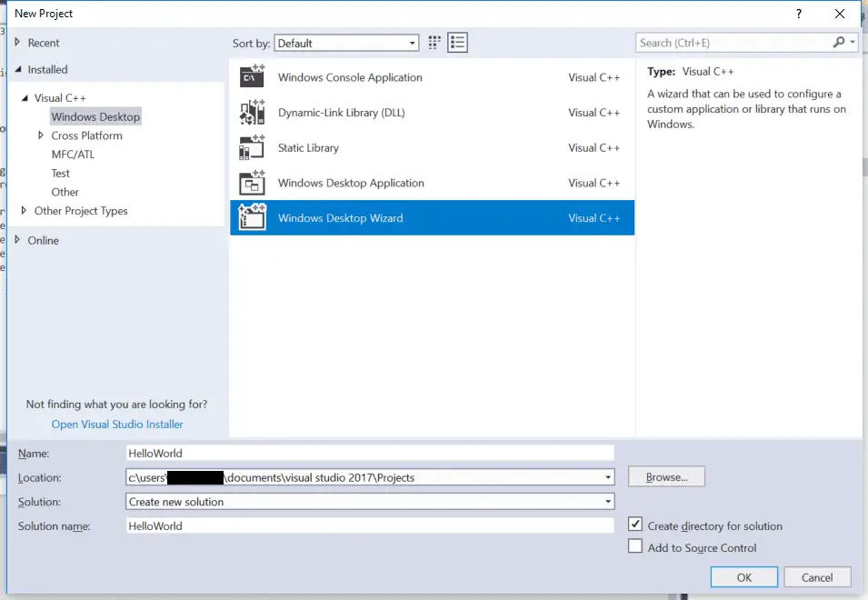868x600 pixels.
Task: Switch to small icons view
Action: coord(434,42)
